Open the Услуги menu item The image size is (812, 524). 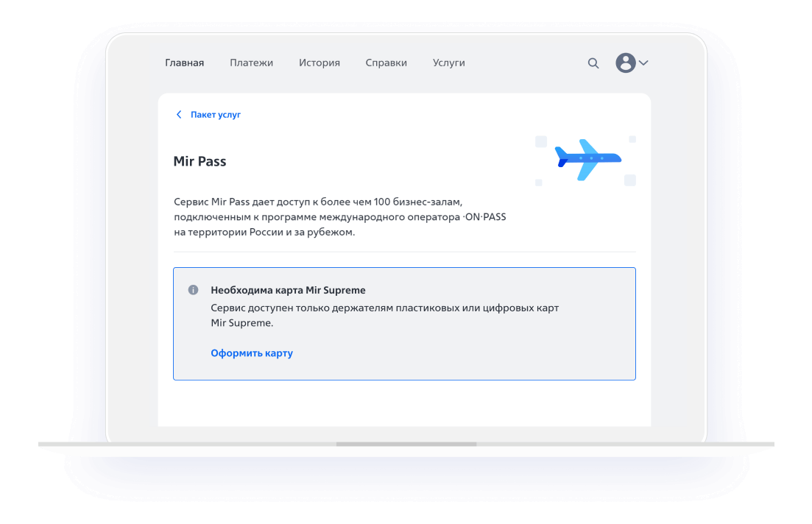[448, 63]
